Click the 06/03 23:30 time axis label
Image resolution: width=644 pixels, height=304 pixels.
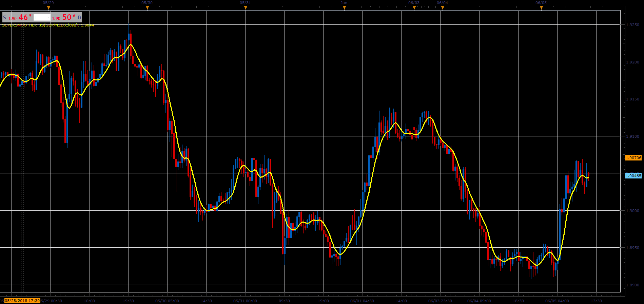tap(440, 301)
